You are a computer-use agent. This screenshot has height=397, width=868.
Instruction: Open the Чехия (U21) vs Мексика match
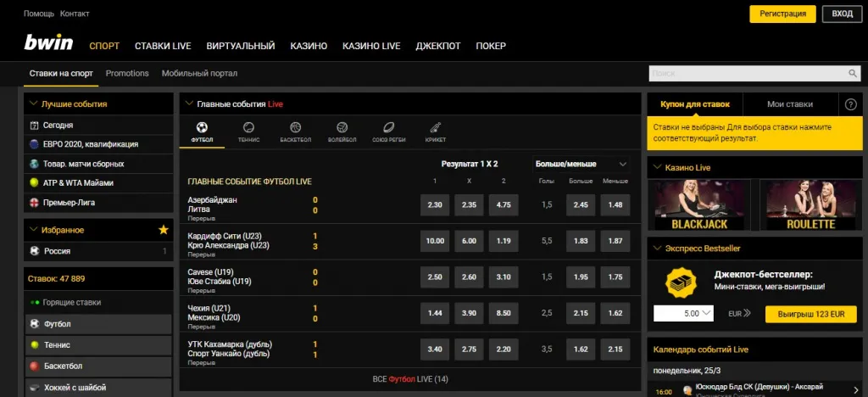(x=214, y=313)
